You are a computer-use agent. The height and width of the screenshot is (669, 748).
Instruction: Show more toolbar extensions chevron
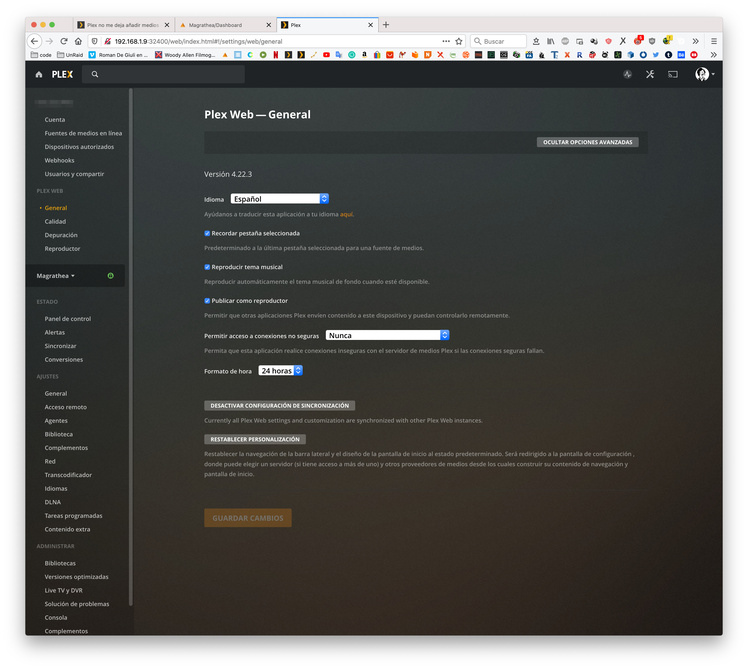click(696, 41)
